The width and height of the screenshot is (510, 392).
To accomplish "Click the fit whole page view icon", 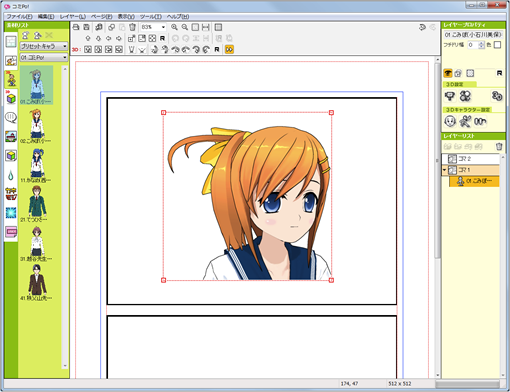I will 195,27.
